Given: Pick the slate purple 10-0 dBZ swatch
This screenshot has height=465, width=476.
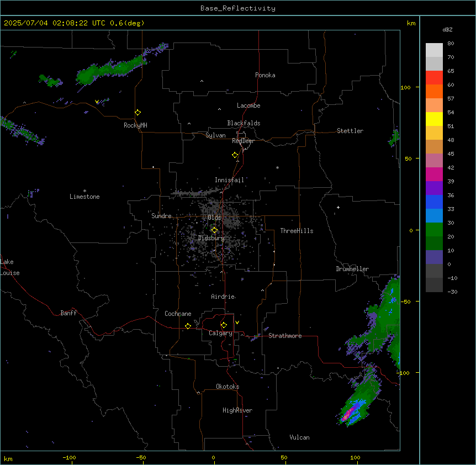Looking at the screenshot, I should tap(434, 257).
